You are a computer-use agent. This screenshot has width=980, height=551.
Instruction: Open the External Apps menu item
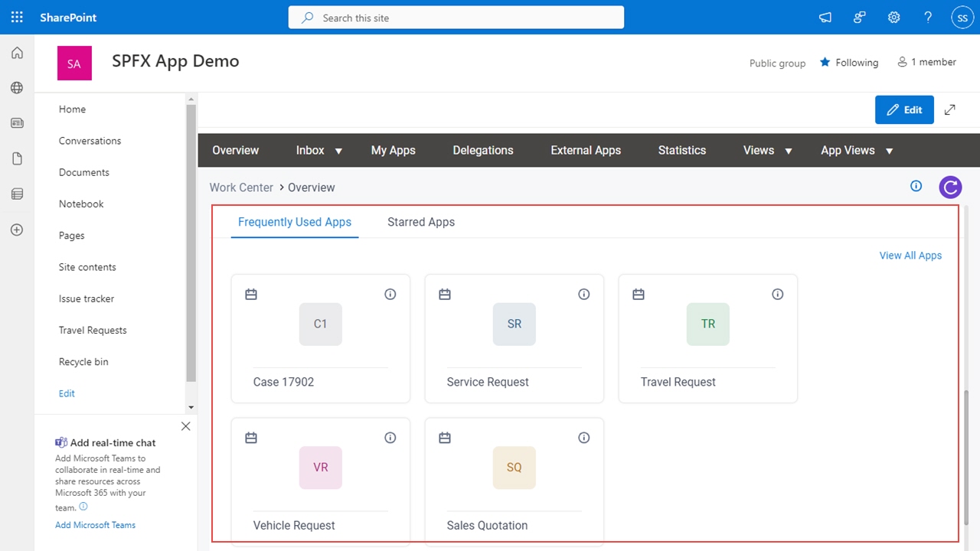point(586,150)
